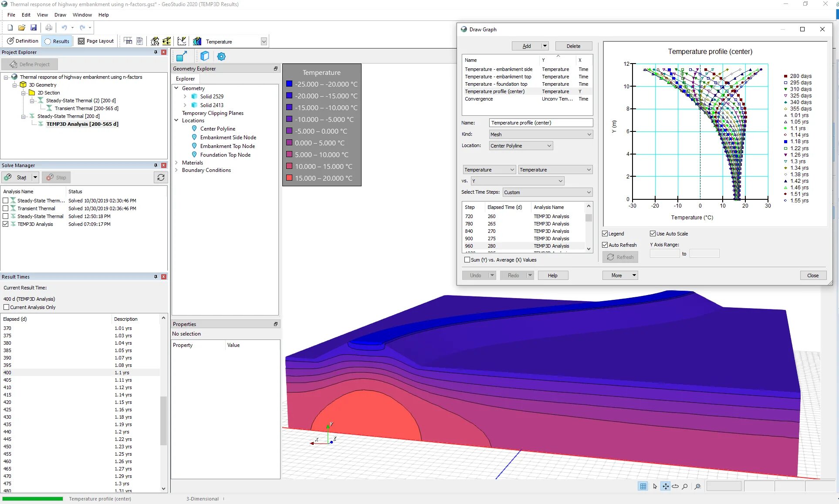Select Embankment Top Node under Locations

[x=228, y=146]
